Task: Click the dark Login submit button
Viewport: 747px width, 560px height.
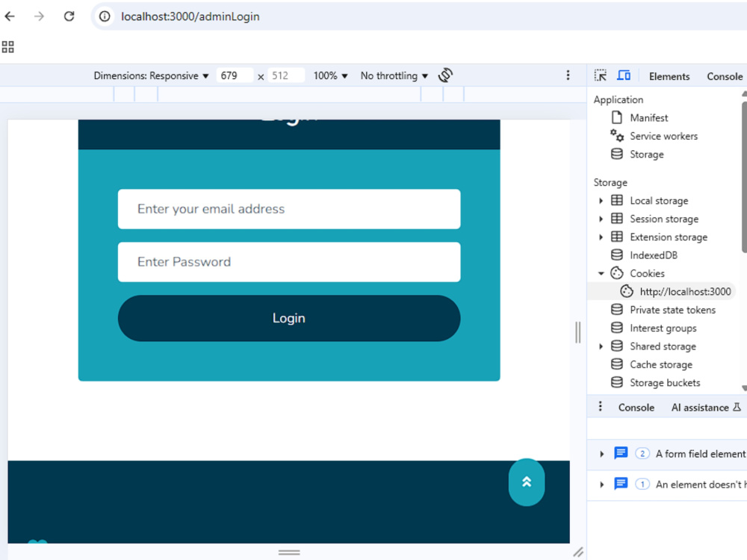Action: coord(288,318)
